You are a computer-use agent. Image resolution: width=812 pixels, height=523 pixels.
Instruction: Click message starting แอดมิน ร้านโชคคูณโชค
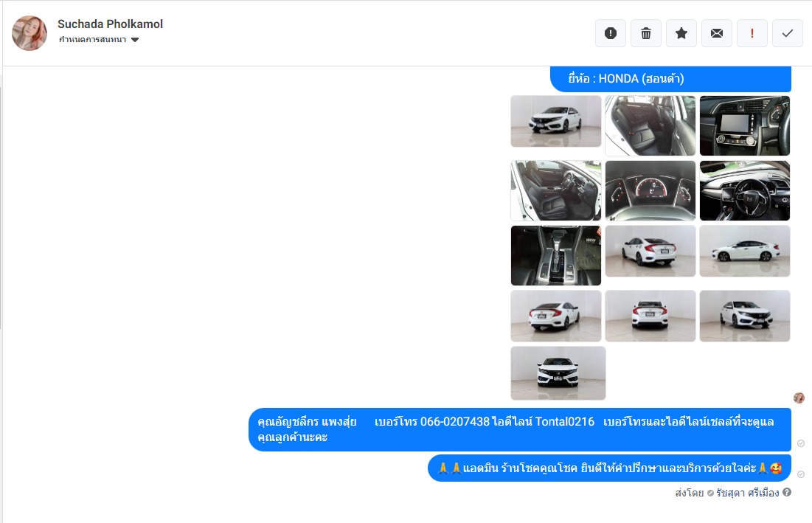coord(609,468)
